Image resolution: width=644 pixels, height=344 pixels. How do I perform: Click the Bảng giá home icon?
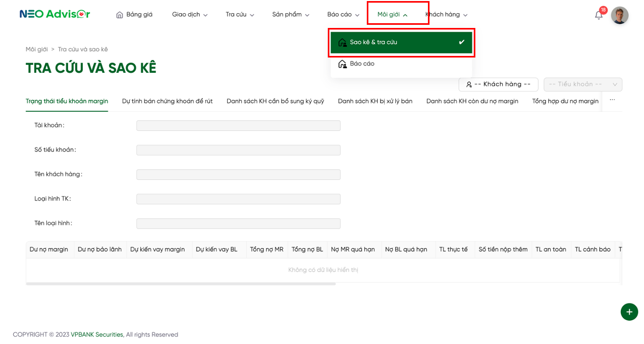120,15
